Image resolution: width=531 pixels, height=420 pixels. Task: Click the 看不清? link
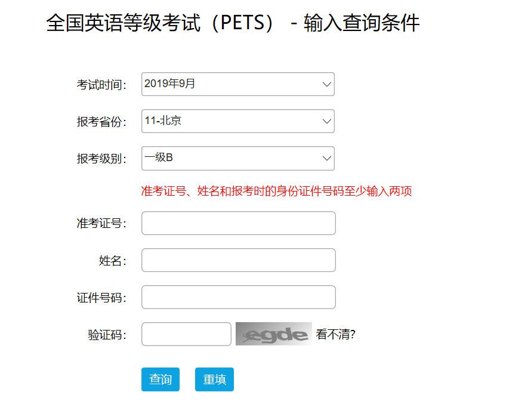click(335, 335)
